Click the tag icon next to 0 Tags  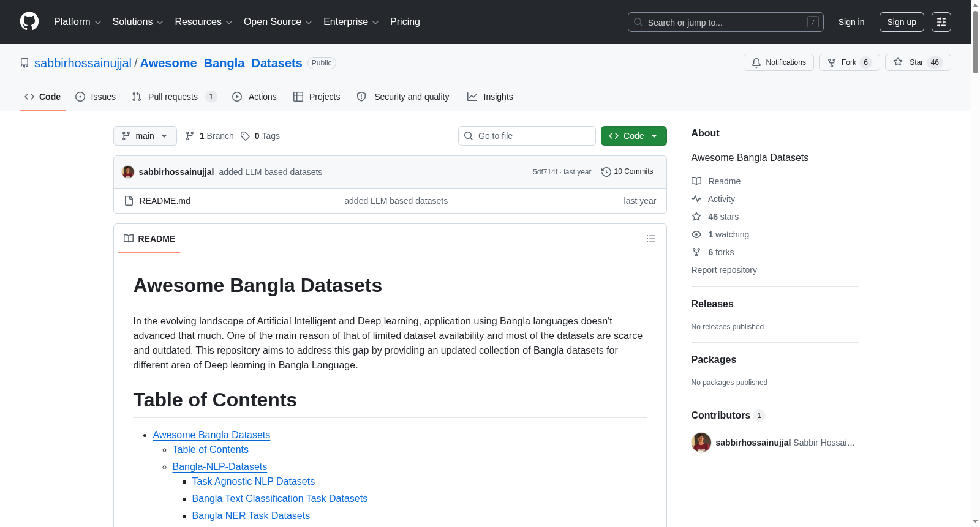245,136
